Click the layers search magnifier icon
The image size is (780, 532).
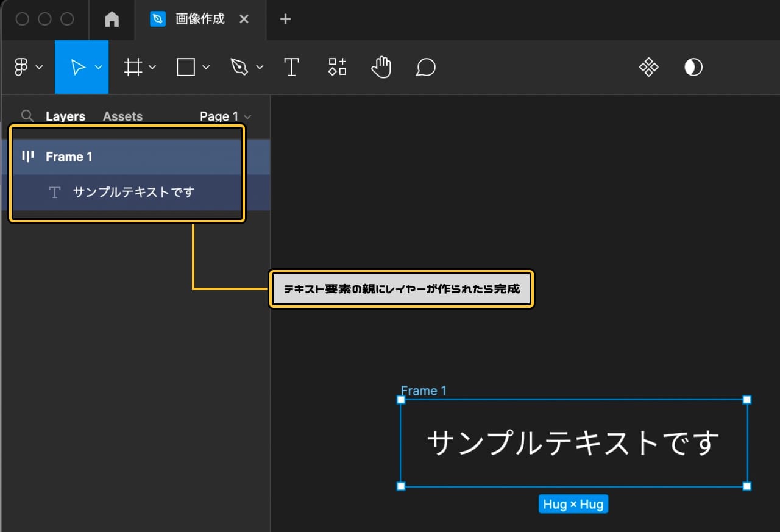[x=27, y=116]
